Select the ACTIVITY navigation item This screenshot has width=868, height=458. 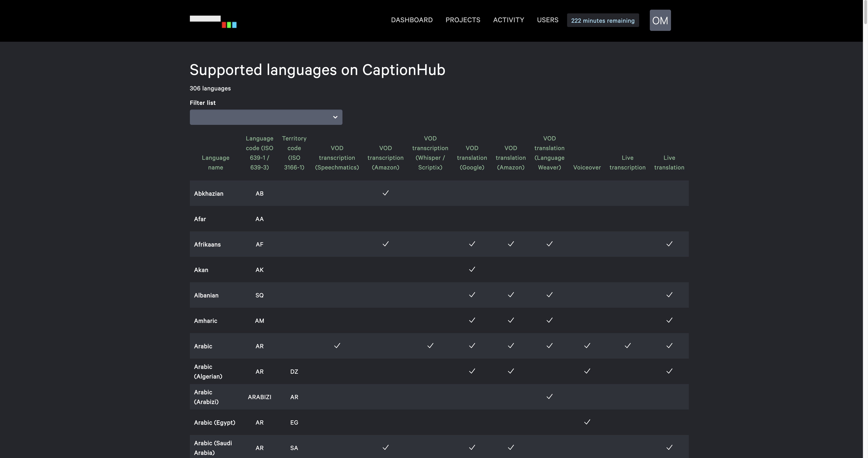(x=508, y=20)
